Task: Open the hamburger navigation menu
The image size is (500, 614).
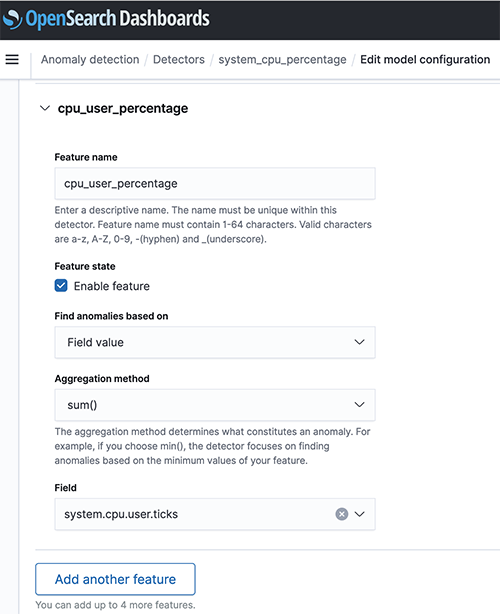Action: (x=12, y=60)
